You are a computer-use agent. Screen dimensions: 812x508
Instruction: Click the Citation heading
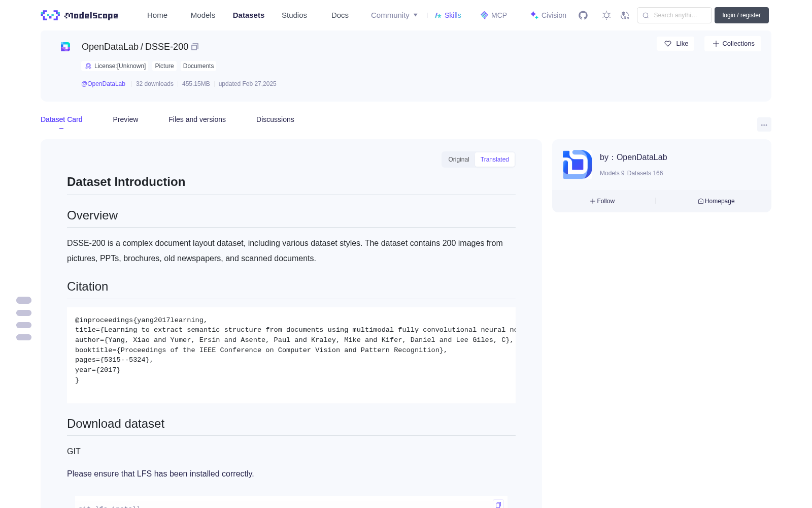(x=87, y=287)
